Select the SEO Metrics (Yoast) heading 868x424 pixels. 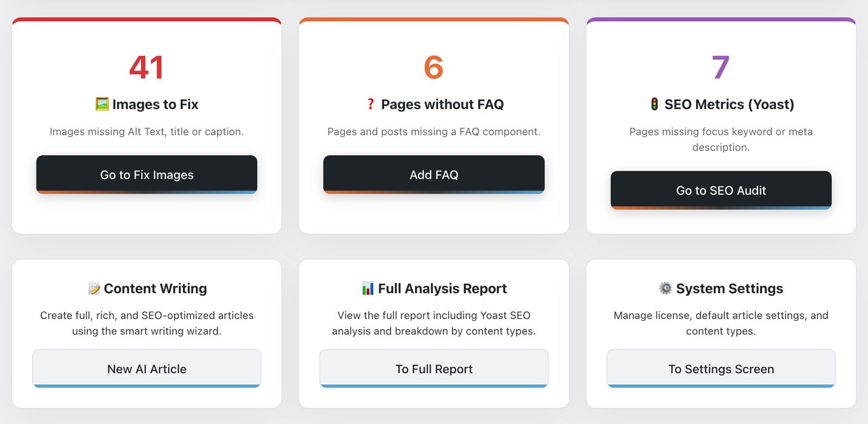(729, 104)
